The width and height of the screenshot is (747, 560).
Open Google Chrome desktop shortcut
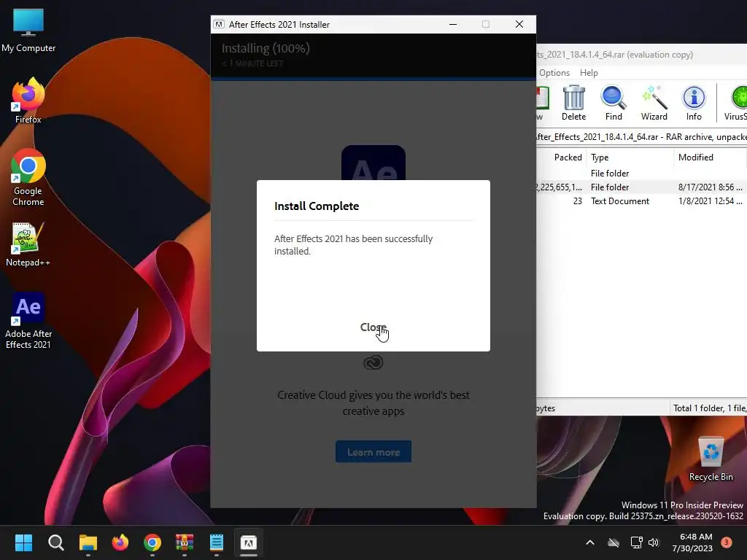(x=28, y=178)
